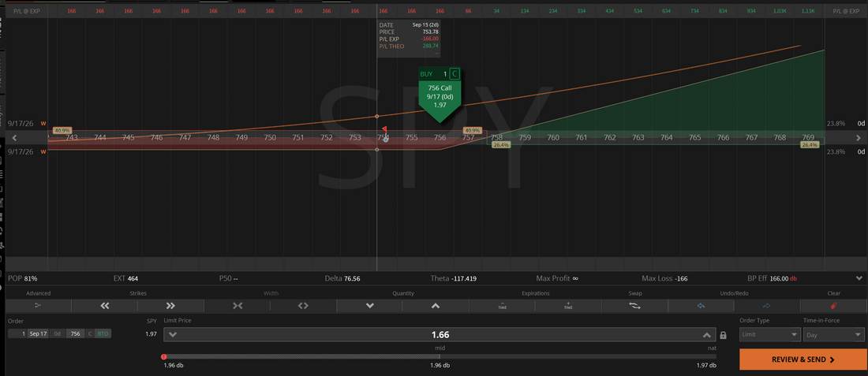This screenshot has width=868, height=376.
Task: Increase quantity with up chevron
Action: click(436, 305)
